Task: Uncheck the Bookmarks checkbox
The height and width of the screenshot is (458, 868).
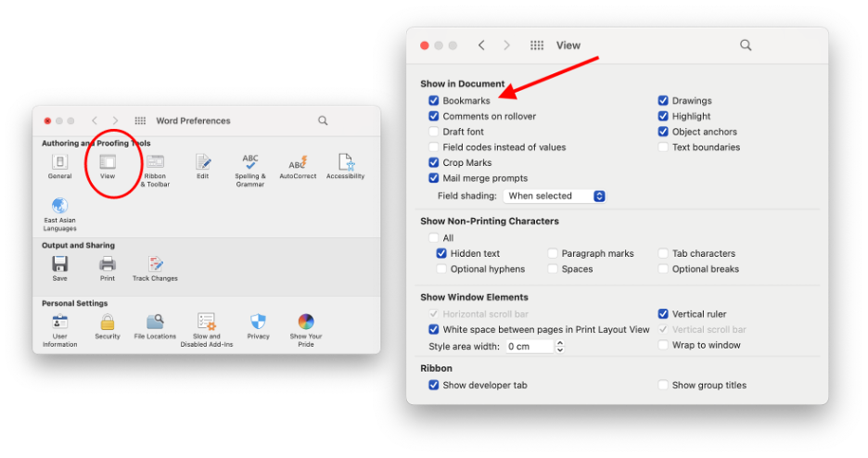Action: (x=434, y=101)
